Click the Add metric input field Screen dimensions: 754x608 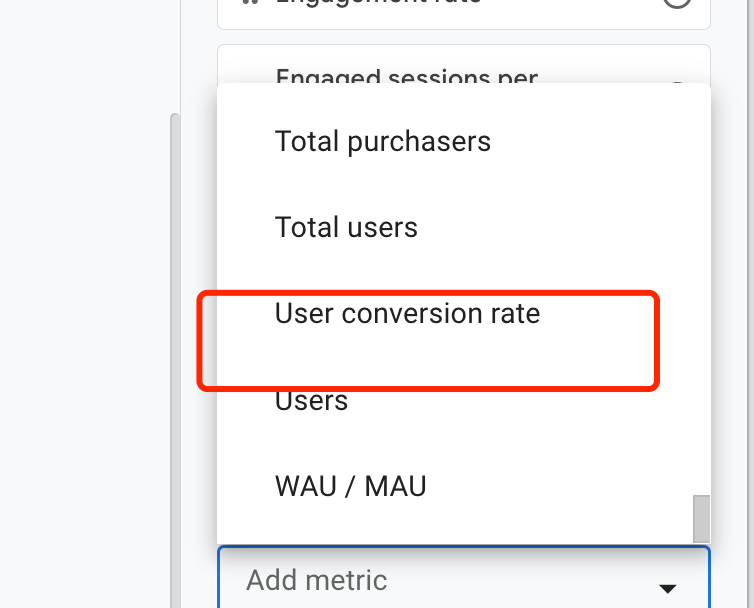click(x=440, y=580)
